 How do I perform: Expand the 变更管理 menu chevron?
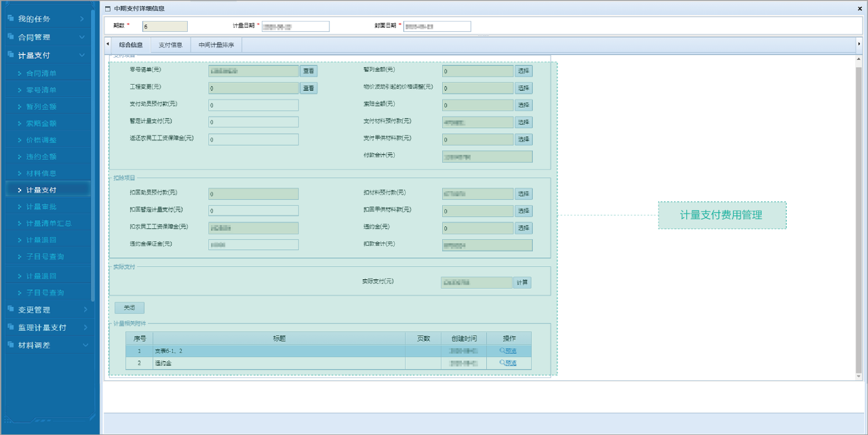(x=85, y=310)
